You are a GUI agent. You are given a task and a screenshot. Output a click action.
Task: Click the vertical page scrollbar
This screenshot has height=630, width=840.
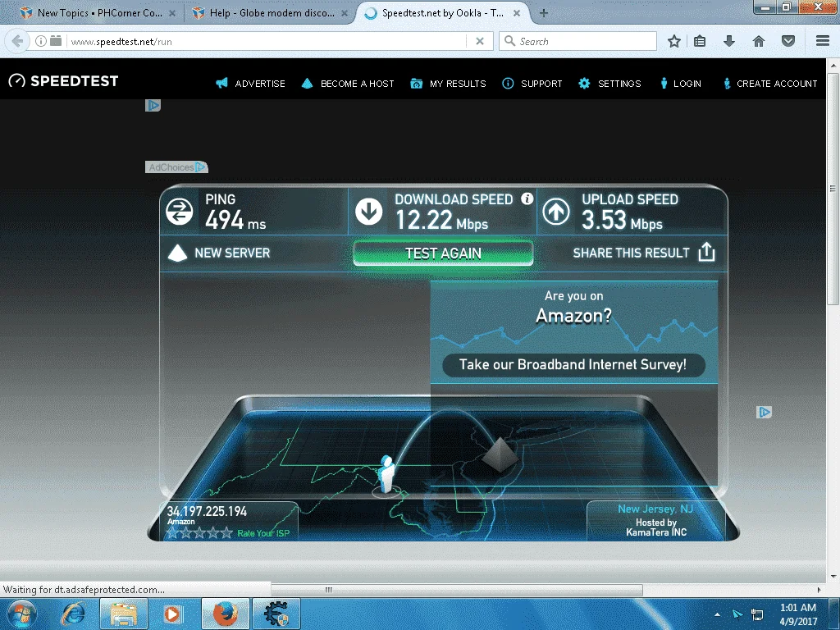[x=833, y=188]
